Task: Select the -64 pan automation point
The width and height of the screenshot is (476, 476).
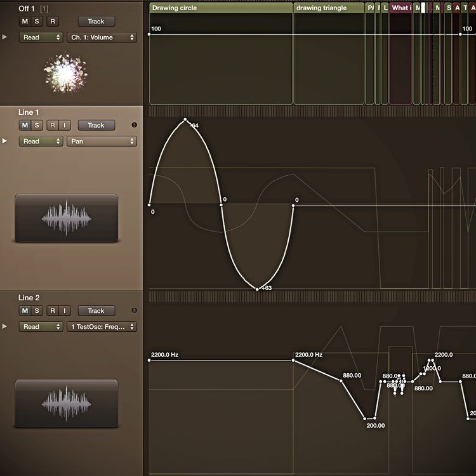Action: pos(185,119)
